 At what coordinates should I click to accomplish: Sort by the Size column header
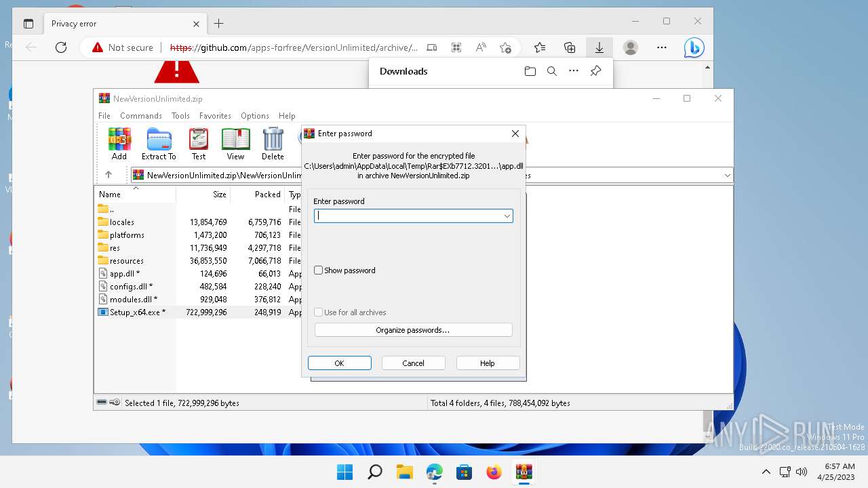click(x=203, y=194)
